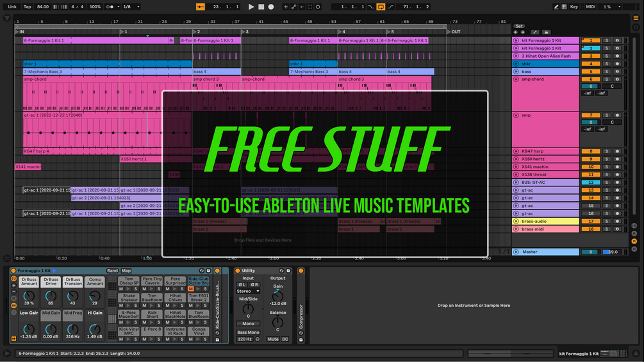Image resolution: width=644 pixels, height=362 pixels.
Task: Click the 84.00 tempo field
Action: pos(43,6)
